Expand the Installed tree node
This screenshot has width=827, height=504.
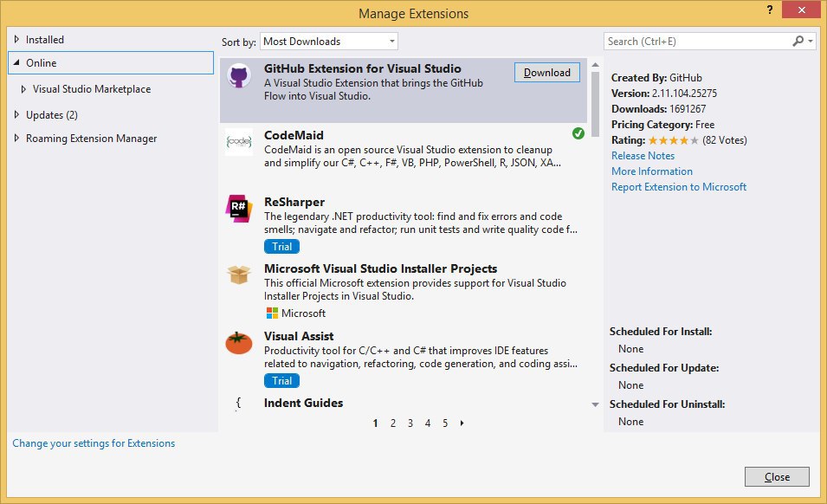tap(16, 39)
